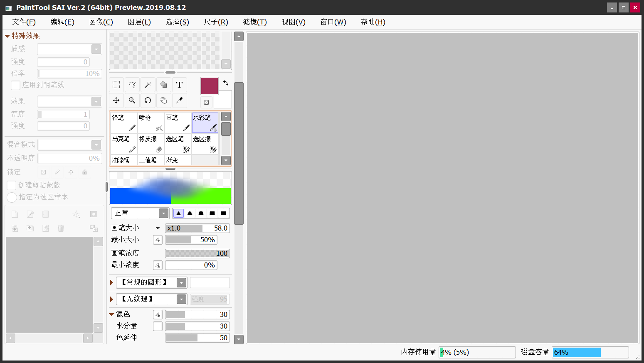Open the 质感 dropdown
This screenshot has height=363, width=644.
click(x=96, y=49)
